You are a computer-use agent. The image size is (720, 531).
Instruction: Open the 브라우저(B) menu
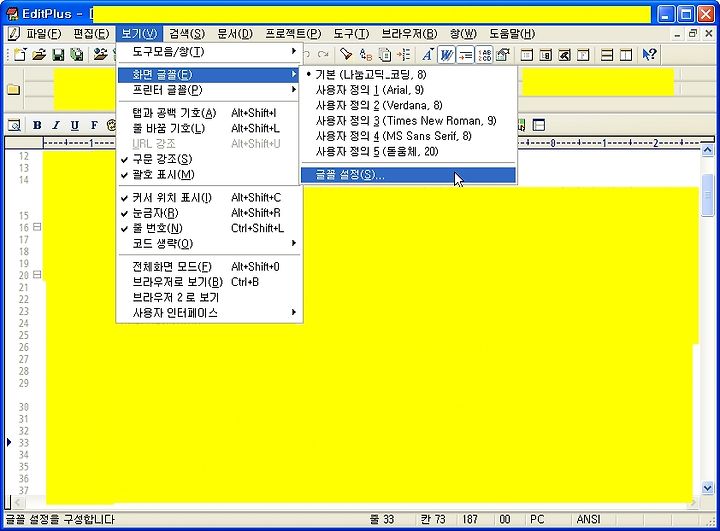point(410,34)
